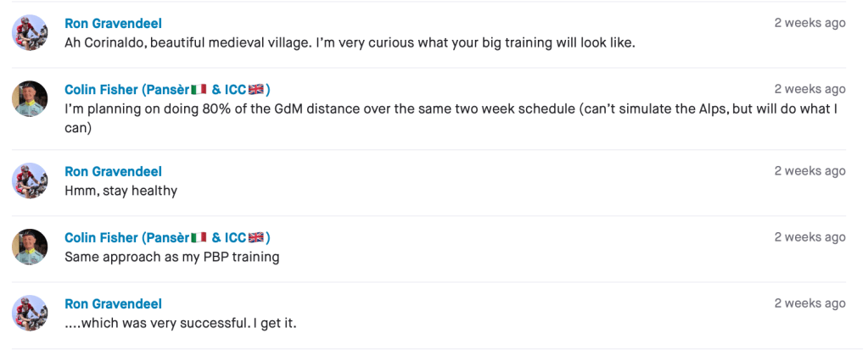The width and height of the screenshot is (868, 350).
Task: Open Ron Gravendeel's name link above "Hmm, stay healthy"
Action: coord(113,171)
